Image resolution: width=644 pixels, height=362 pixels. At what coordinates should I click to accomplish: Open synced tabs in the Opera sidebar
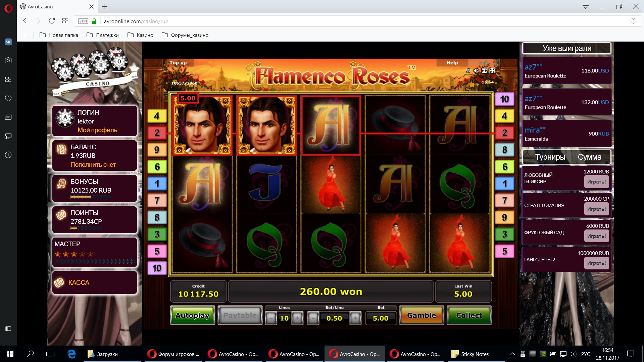[x=8, y=136]
